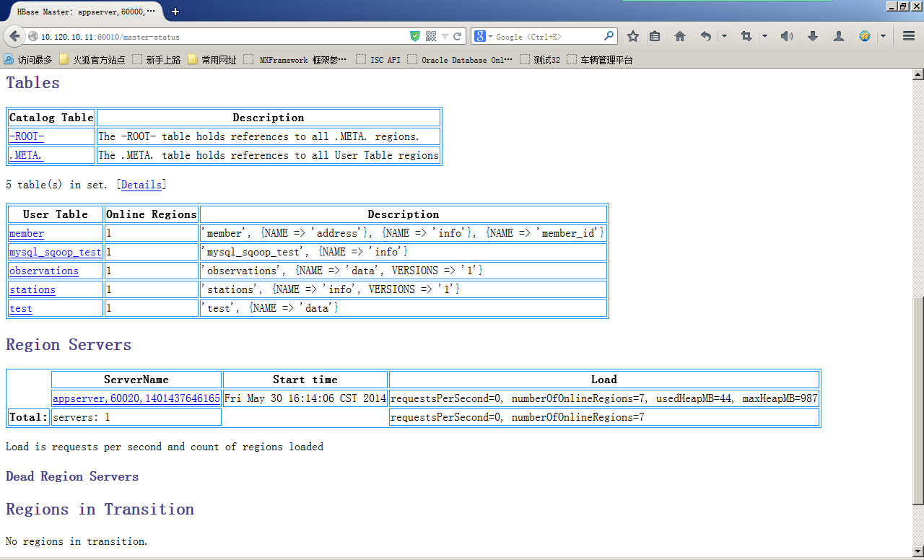Click the 'Regions in Transition' heading
924x560 pixels.
click(100, 509)
